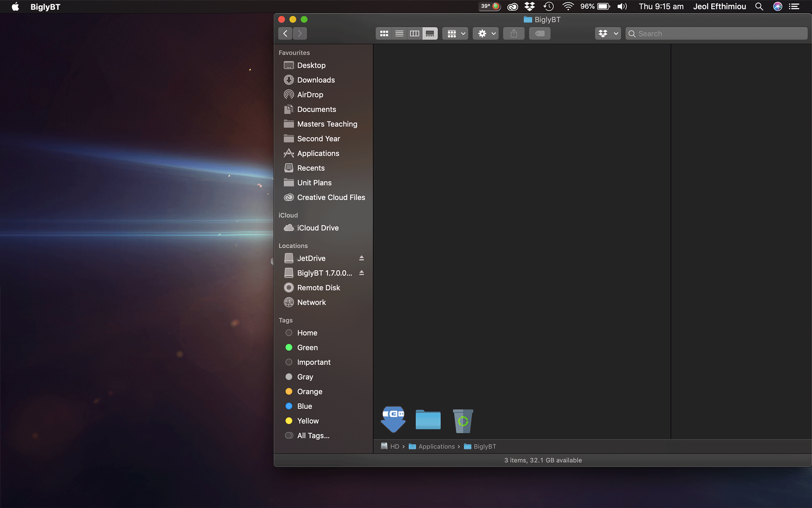Open Creative Cloud menu bar icon

(512, 7)
